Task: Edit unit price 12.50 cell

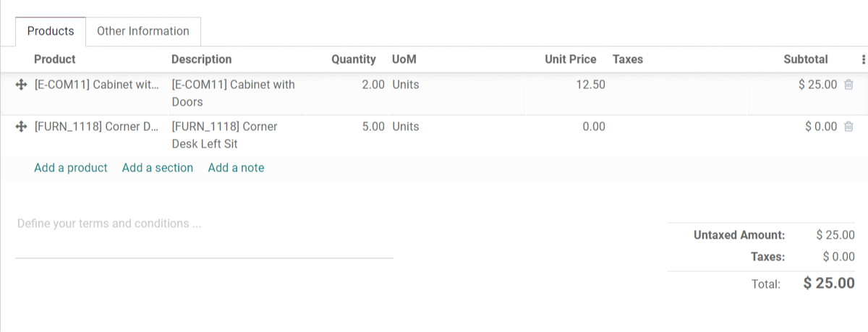Action: pyautogui.click(x=566, y=85)
